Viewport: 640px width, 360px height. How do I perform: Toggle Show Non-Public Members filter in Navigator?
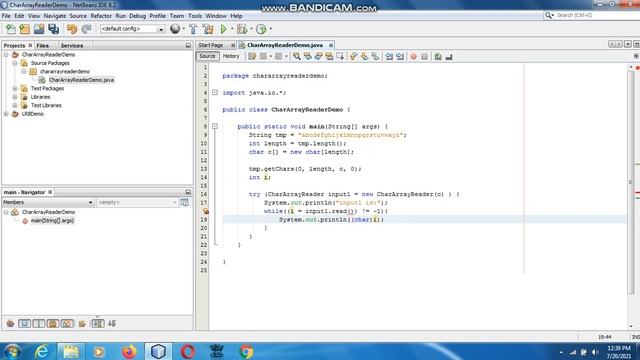53,324
